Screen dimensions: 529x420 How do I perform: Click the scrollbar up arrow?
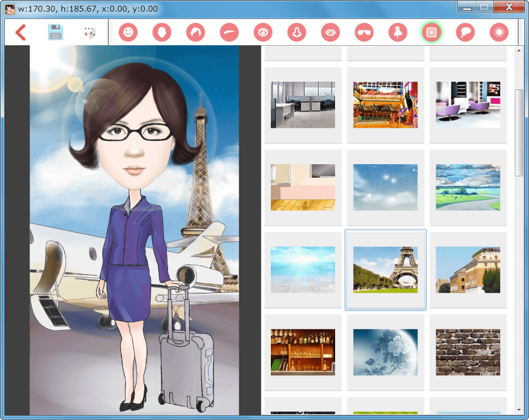point(519,51)
